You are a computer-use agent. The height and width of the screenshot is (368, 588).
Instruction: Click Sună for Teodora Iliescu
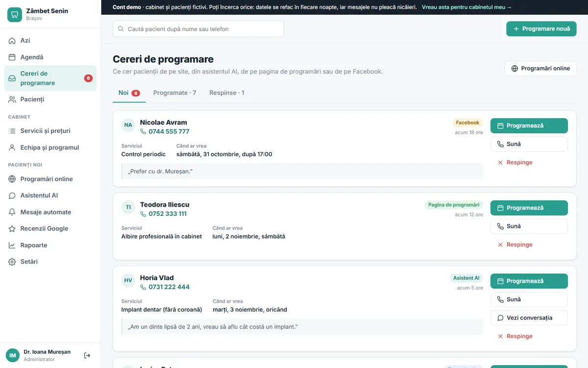click(529, 226)
